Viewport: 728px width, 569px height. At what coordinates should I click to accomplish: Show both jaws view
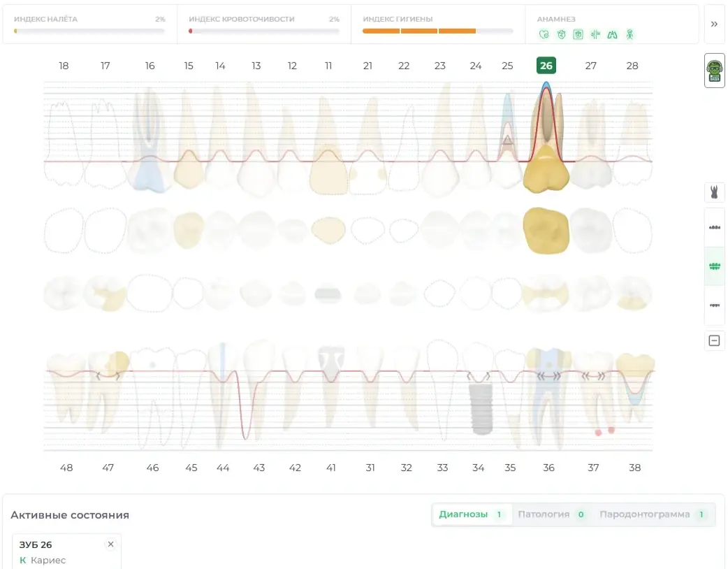[x=715, y=266]
